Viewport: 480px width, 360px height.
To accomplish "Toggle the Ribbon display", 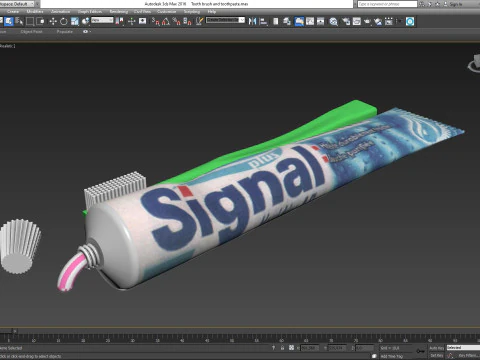I will [x=299, y=22].
